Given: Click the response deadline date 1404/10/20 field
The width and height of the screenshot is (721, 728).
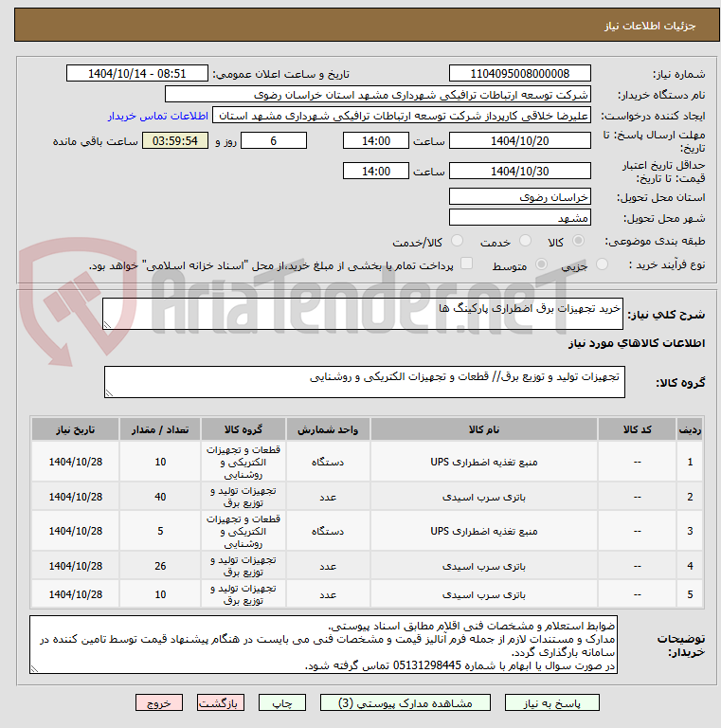Looking at the screenshot, I should (519, 140).
